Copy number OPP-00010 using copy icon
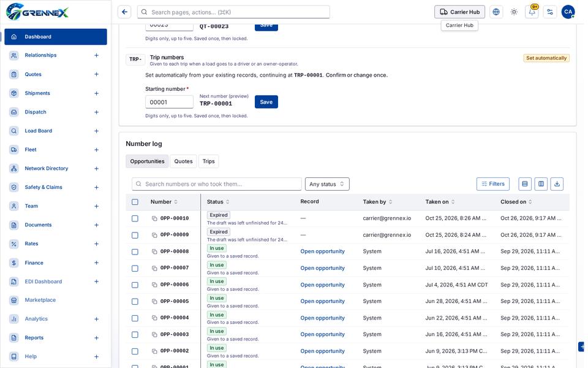The height and width of the screenshot is (368, 588). (x=154, y=218)
